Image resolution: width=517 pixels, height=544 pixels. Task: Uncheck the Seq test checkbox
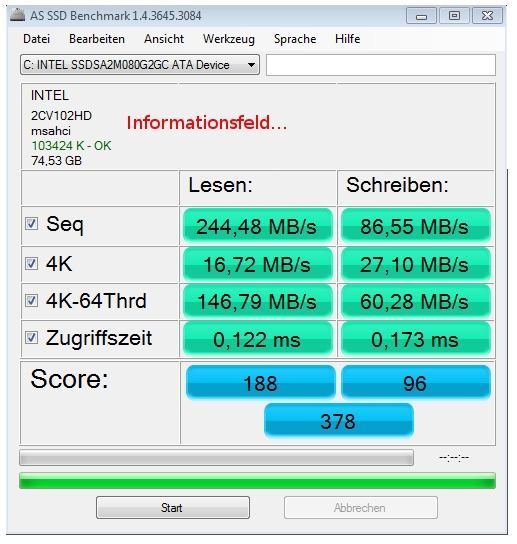(31, 224)
